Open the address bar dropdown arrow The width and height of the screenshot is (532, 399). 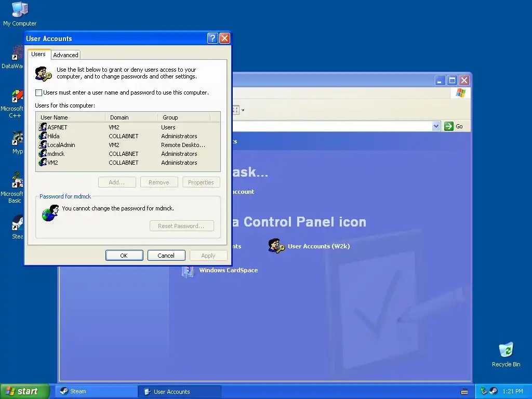[x=436, y=126]
